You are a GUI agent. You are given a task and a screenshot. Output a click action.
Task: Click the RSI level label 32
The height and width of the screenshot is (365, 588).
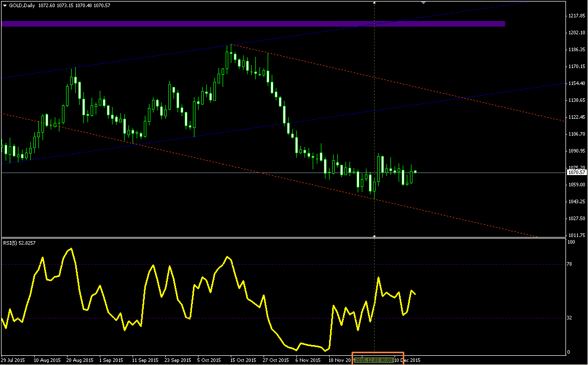(x=570, y=318)
